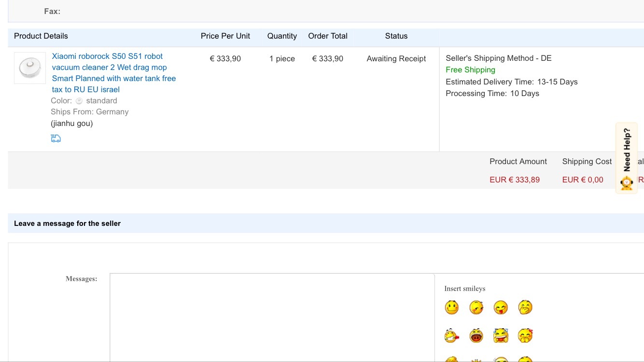644x362 pixels.
Task: Insert the crying-laughing smiley with thumbs up
Action: 501,335
